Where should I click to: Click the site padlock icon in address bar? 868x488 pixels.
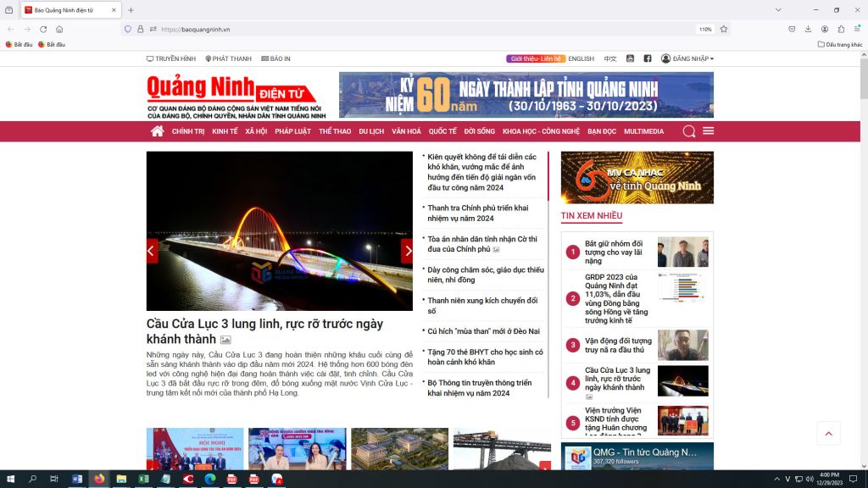coord(141,30)
